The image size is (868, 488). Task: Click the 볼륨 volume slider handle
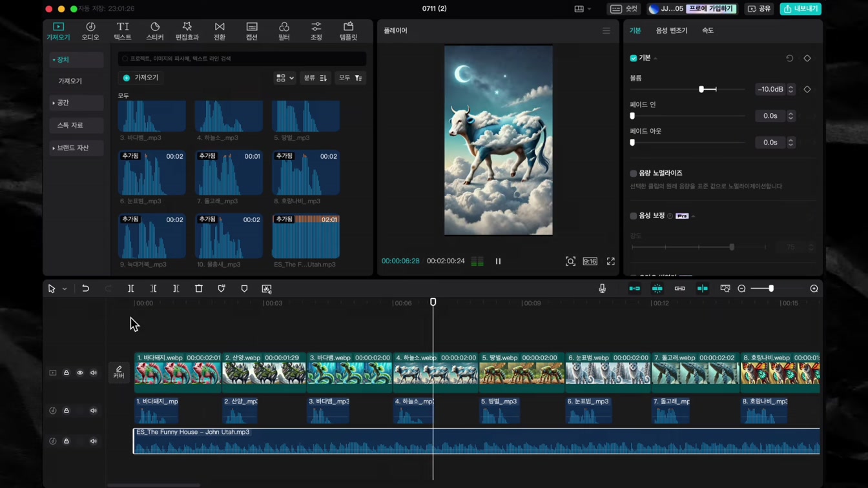[701, 89]
